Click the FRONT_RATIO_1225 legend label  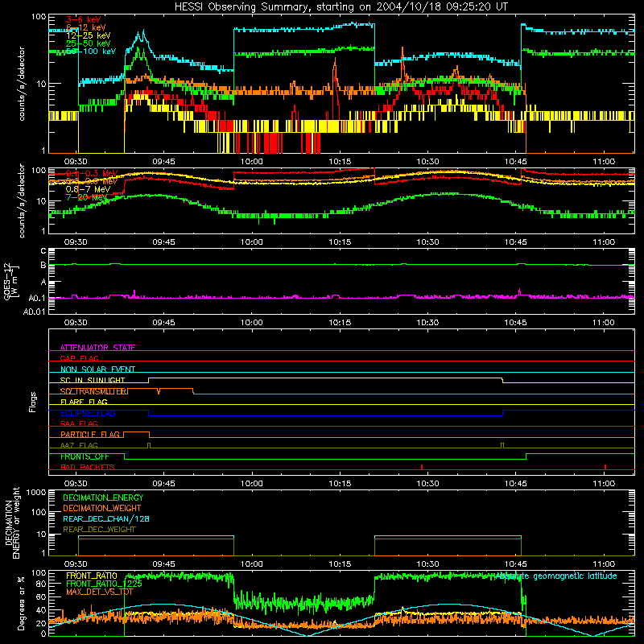pos(104,584)
